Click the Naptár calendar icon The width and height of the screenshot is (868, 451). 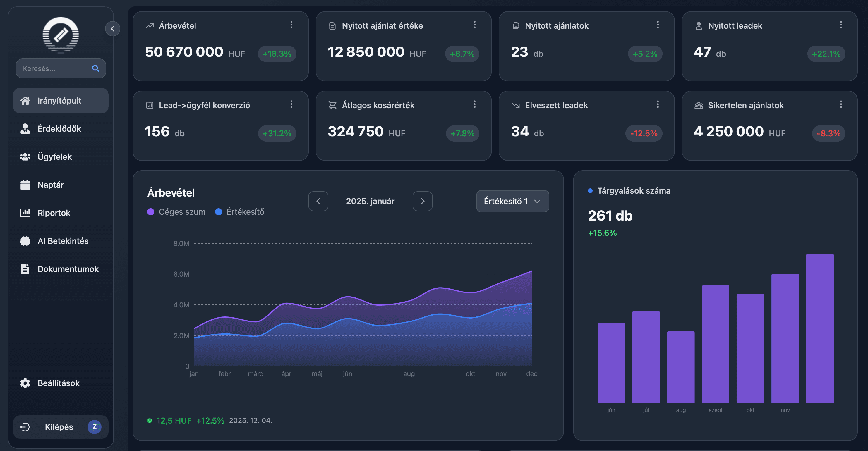[25, 185]
